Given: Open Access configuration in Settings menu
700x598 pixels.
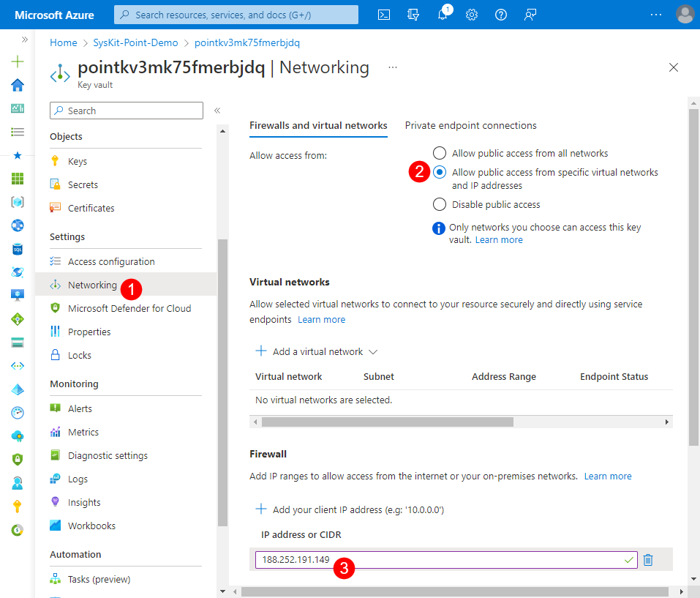Looking at the screenshot, I should [111, 261].
